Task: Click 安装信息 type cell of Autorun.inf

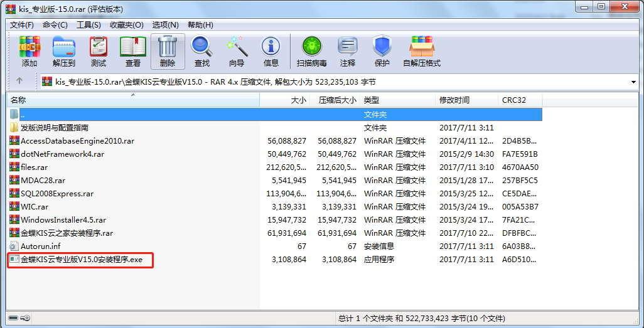Action: (379, 246)
